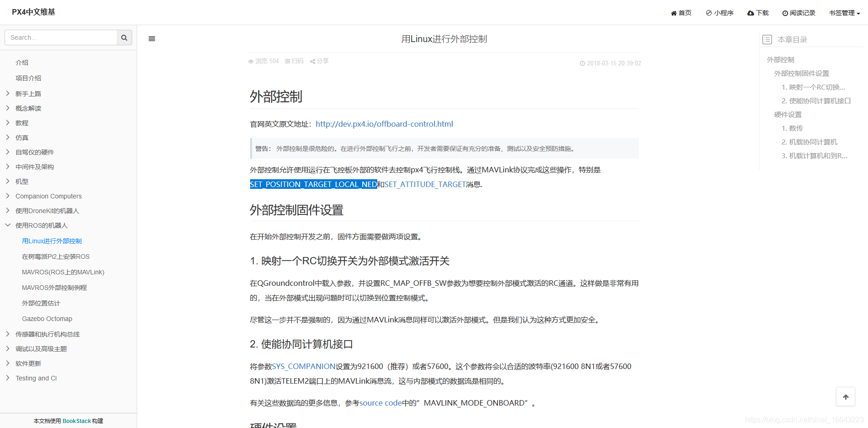Viewport: 868px width, 428px height.
Task: Click the PX4中文维基 site title
Action: 33,12
